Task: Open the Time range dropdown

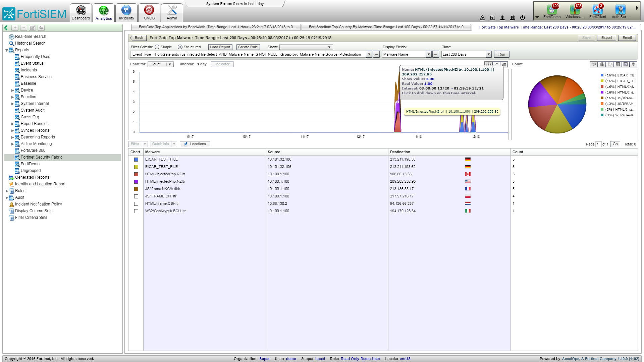Action: click(x=489, y=54)
